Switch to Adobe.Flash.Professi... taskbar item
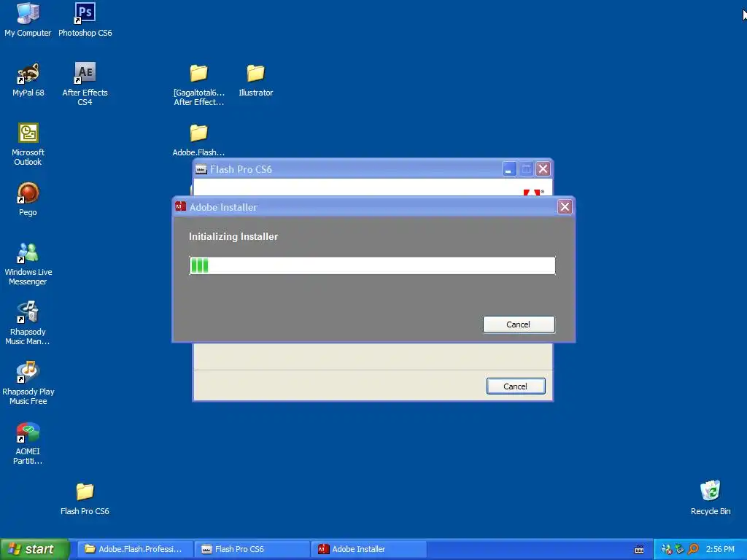 pyautogui.click(x=135, y=549)
